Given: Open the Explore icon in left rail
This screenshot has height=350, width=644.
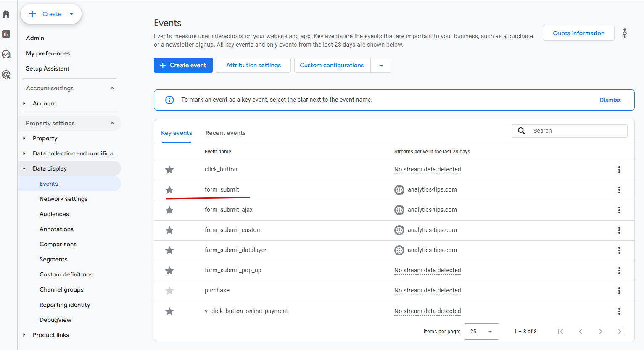Looking at the screenshot, I should (6, 54).
